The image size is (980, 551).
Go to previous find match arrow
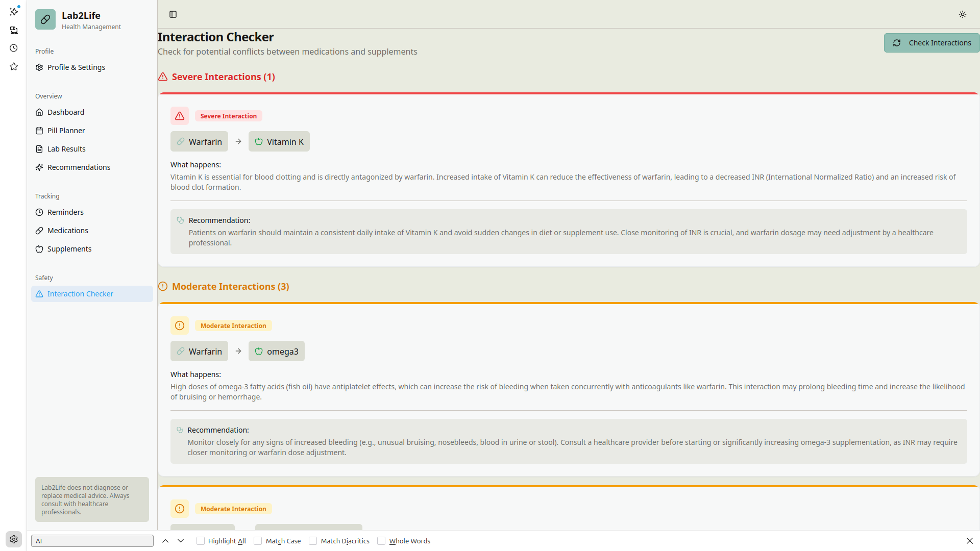(165, 541)
